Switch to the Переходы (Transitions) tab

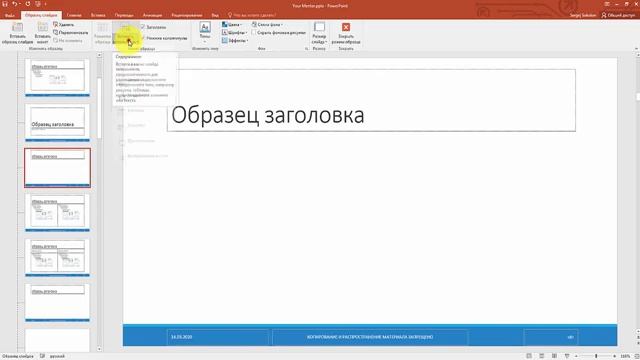point(124,15)
